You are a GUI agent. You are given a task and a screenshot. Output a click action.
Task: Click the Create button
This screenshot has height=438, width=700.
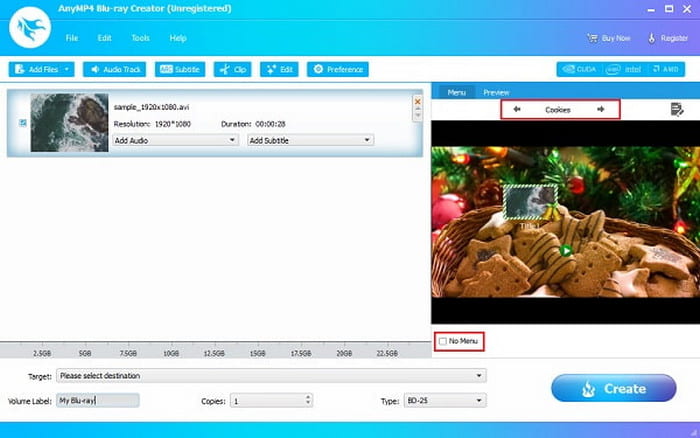pyautogui.click(x=612, y=388)
